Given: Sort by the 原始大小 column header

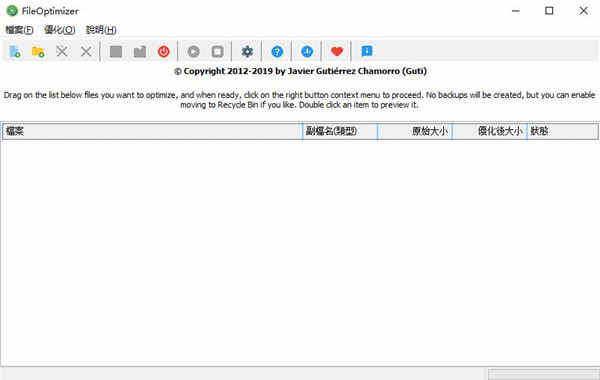Looking at the screenshot, I should coord(415,131).
